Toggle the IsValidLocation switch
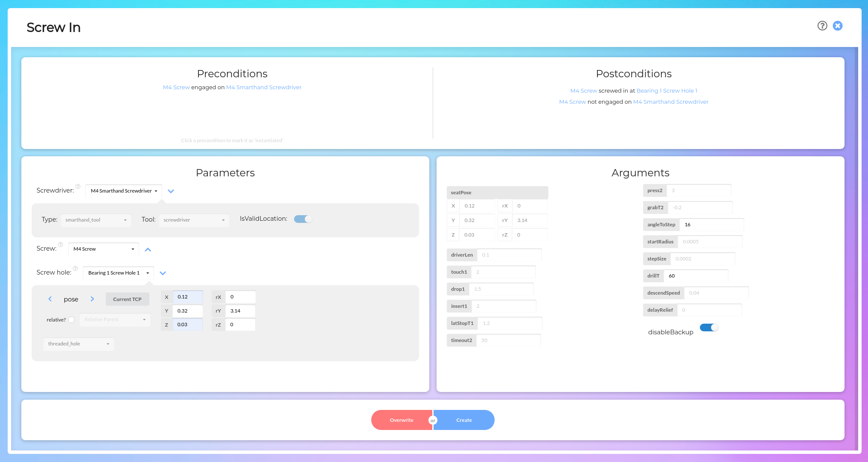 303,219
